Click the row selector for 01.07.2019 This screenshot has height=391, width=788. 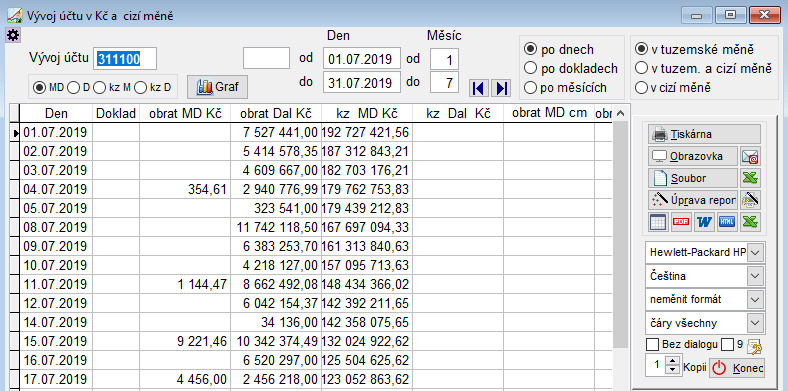[15, 133]
